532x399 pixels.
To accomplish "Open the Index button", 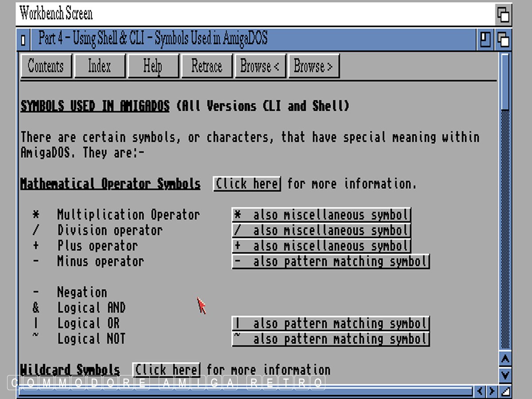I will pos(99,66).
